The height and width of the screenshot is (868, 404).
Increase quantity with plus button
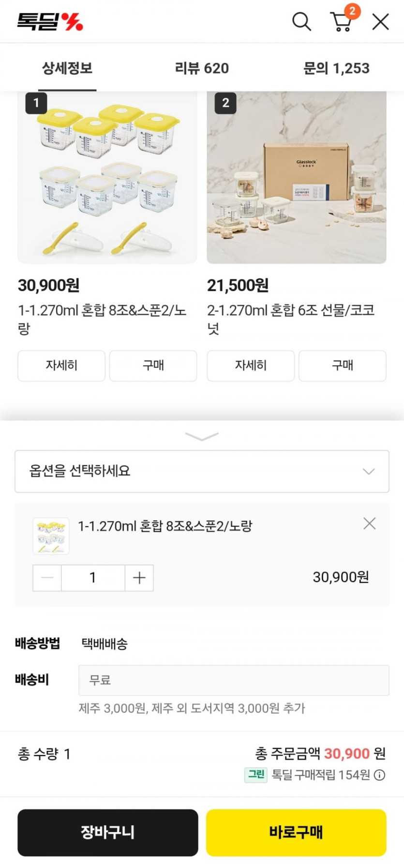pos(139,578)
